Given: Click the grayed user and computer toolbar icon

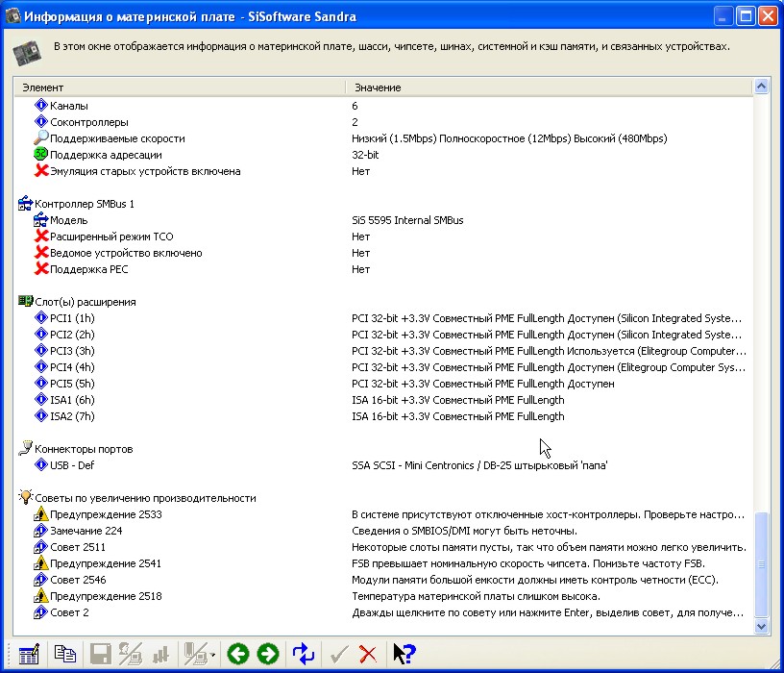Looking at the screenshot, I should click(131, 654).
